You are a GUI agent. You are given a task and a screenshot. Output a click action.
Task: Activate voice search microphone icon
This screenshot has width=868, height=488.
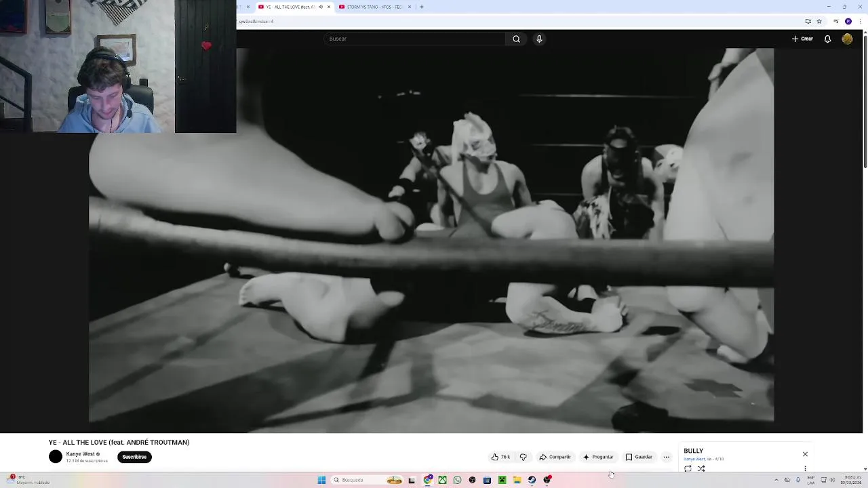539,39
